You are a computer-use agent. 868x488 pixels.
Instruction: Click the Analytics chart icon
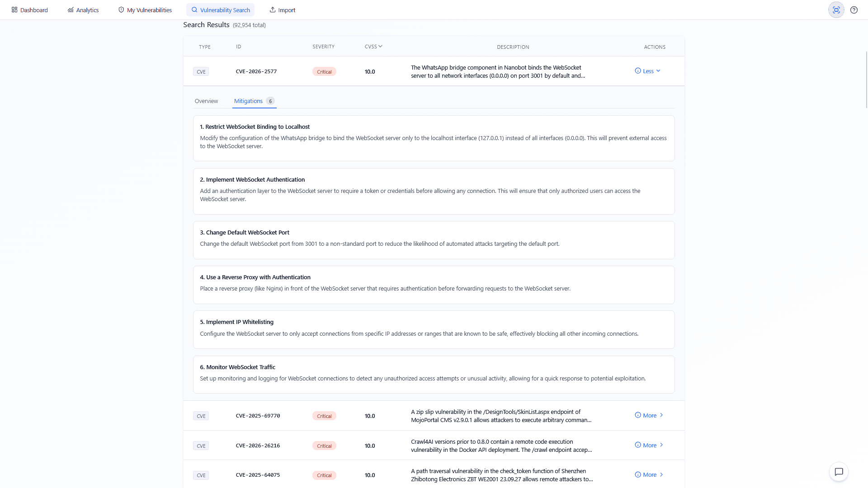click(x=70, y=9)
